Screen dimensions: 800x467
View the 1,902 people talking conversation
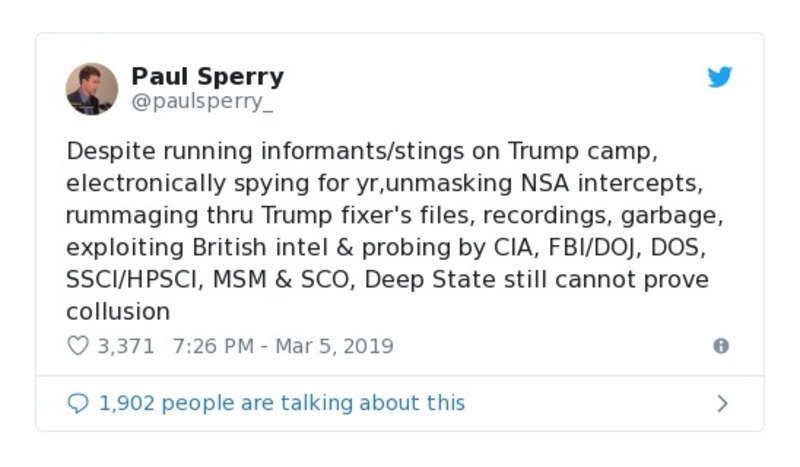coord(281,403)
